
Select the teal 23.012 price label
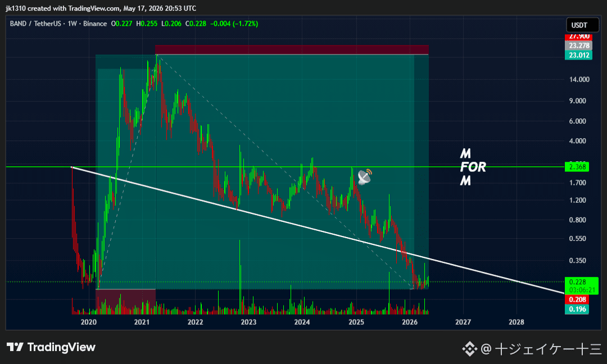pyautogui.click(x=578, y=55)
